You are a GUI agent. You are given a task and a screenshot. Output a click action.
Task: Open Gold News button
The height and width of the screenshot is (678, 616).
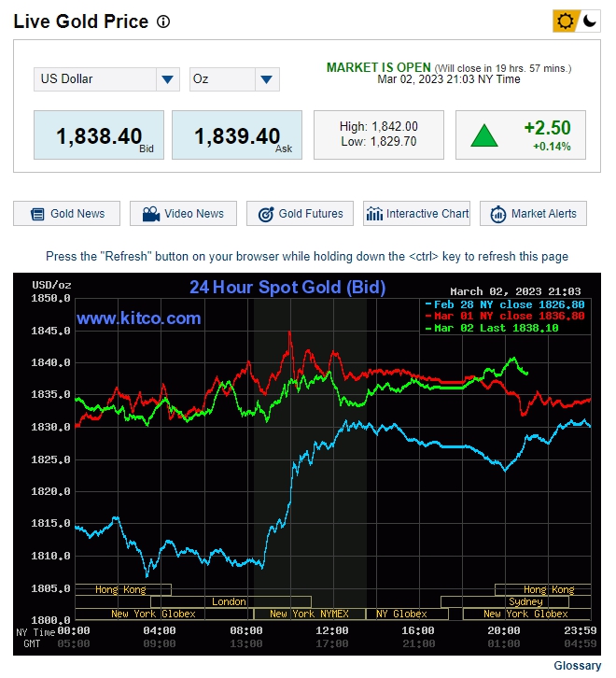66,214
